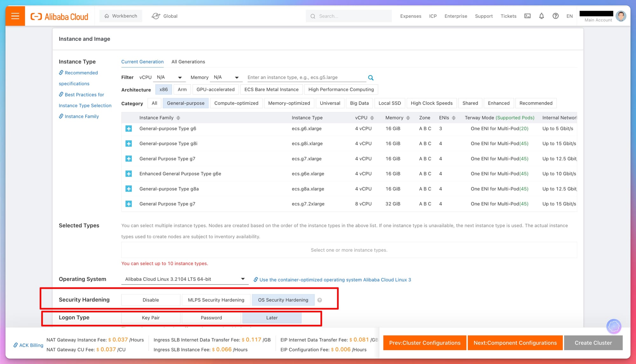Open the Help question mark icon
This screenshot has width=636, height=364.
tap(556, 16)
